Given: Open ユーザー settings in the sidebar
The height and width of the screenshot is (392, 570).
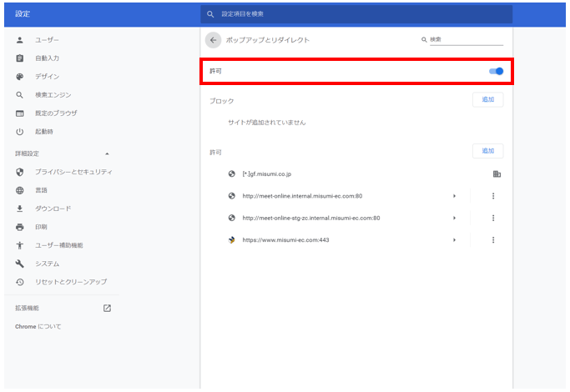Looking at the screenshot, I should [x=47, y=40].
